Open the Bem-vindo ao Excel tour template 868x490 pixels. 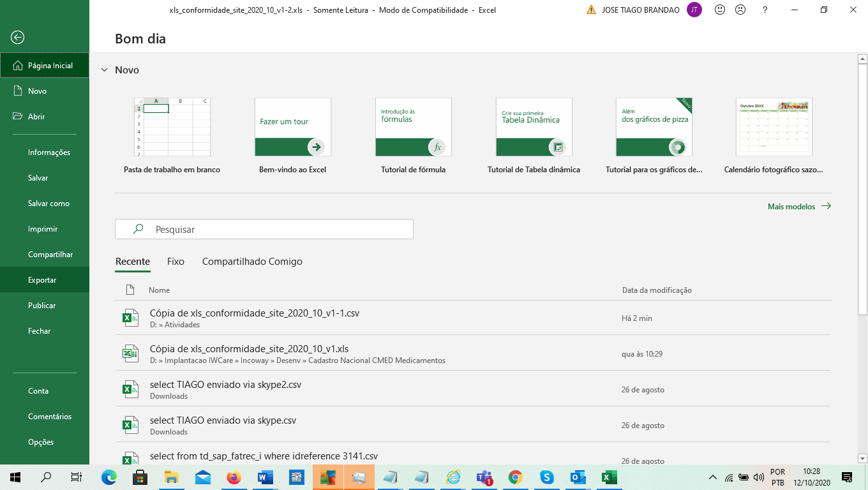click(x=292, y=136)
